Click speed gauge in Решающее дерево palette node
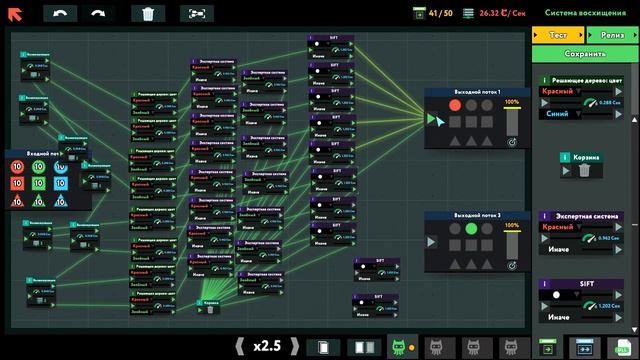 click(x=590, y=102)
